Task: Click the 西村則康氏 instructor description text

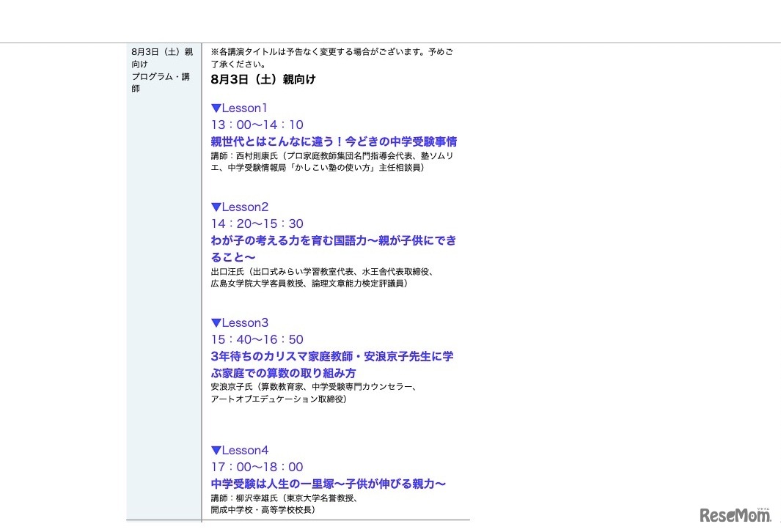Action: tap(332, 160)
